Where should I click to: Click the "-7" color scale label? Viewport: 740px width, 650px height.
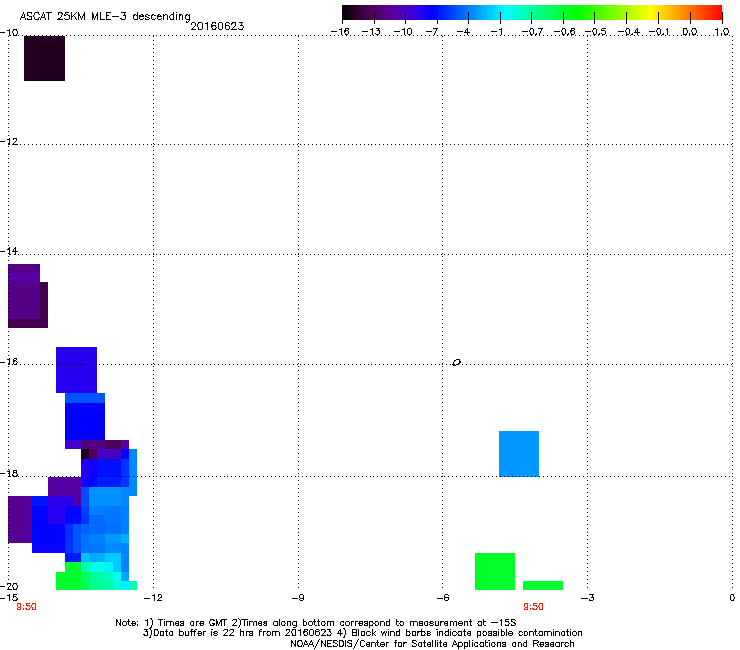click(x=433, y=32)
